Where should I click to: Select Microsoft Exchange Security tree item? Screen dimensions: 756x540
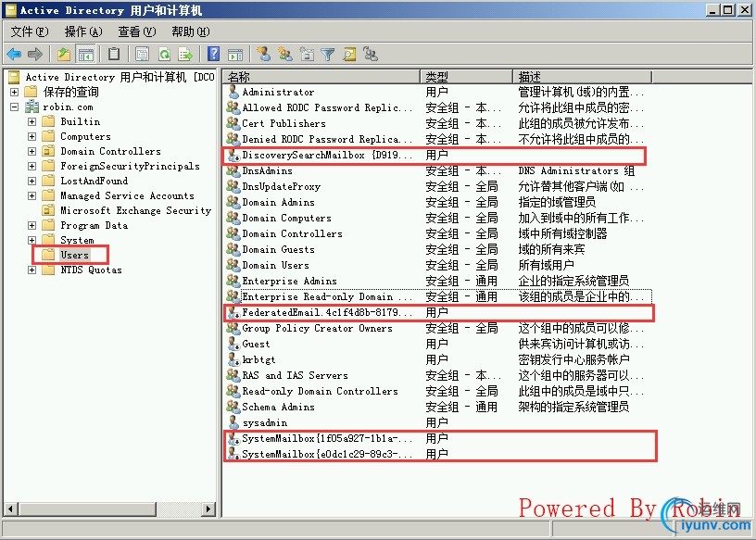[136, 210]
